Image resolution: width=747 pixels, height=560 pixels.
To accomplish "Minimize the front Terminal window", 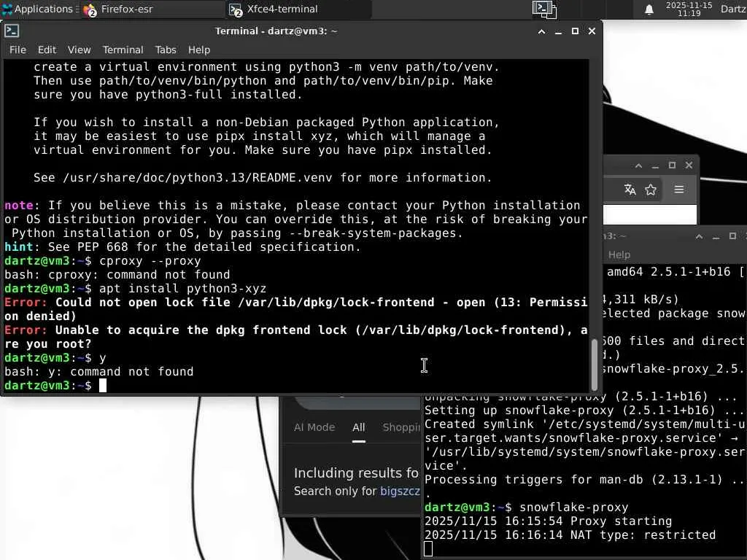I will click(x=558, y=31).
